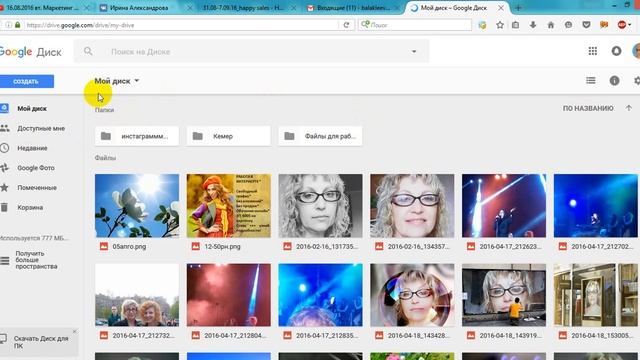
Task: Select 12-50рн.png thumbnail
Action: pos(229,206)
